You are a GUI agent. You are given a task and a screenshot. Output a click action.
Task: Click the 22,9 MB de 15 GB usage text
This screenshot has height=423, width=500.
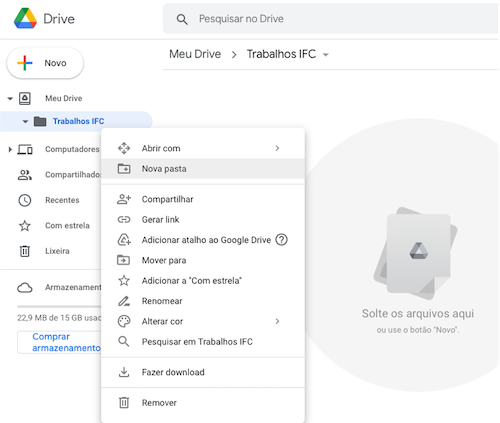pyautogui.click(x=59, y=318)
